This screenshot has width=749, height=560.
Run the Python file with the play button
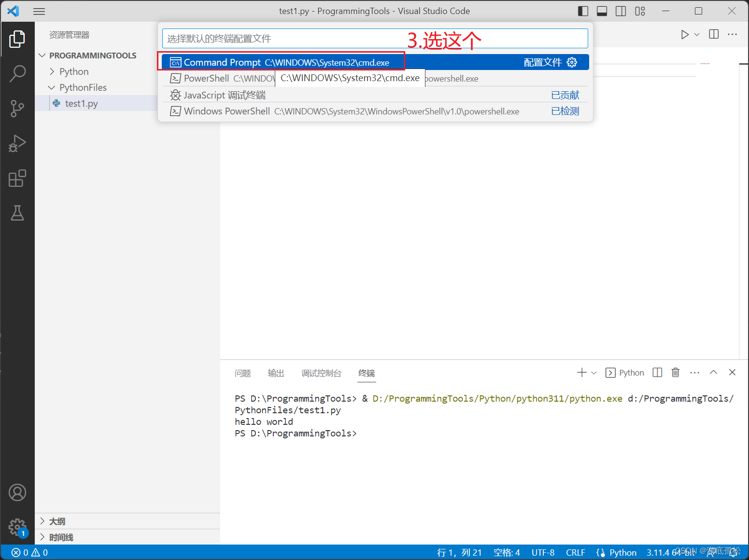coord(684,34)
